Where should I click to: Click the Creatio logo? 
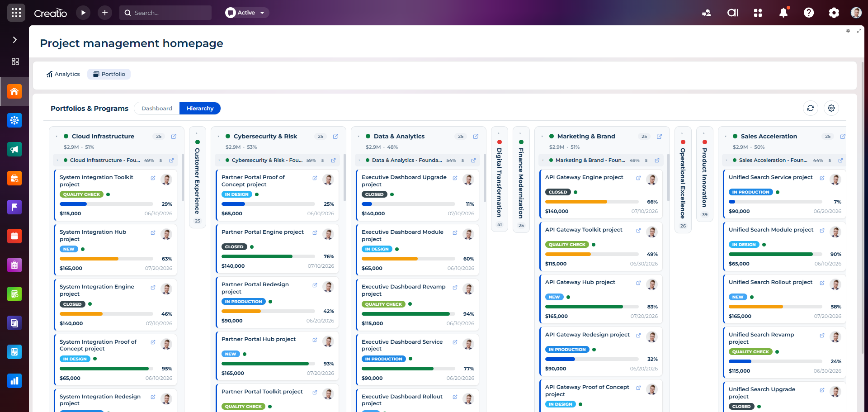51,13
